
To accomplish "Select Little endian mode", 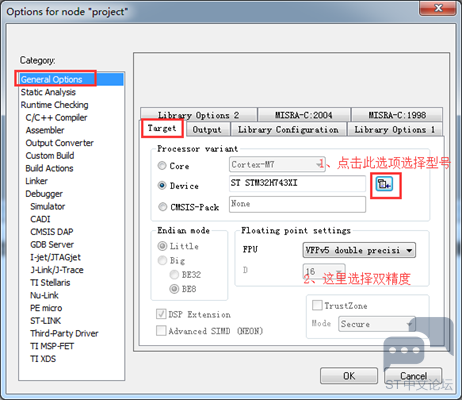I will pos(162,246).
